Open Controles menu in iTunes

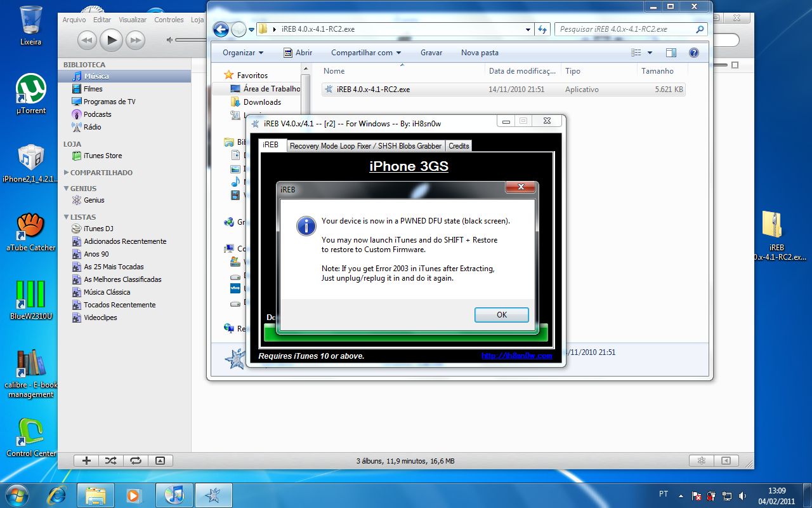coord(169,20)
